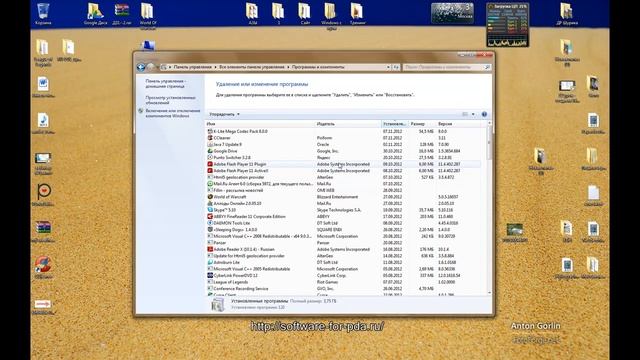This screenshot has width=640, height=360.
Task: Open help with the blue question icon
Action: (484, 114)
